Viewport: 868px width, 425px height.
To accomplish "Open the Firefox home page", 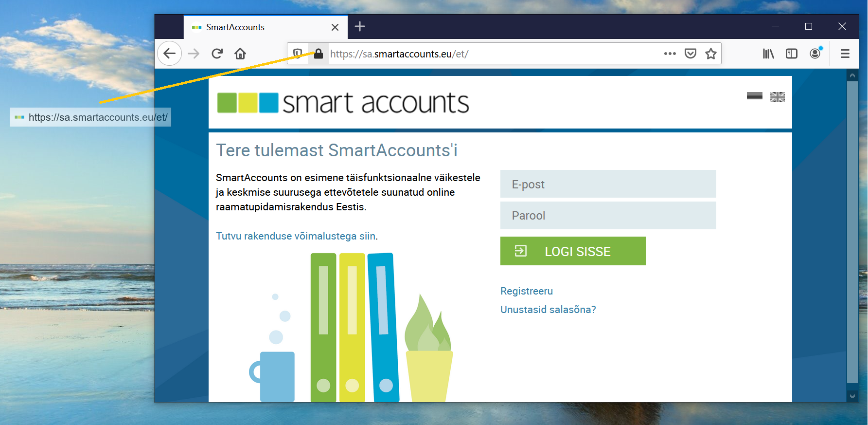I will coord(240,54).
